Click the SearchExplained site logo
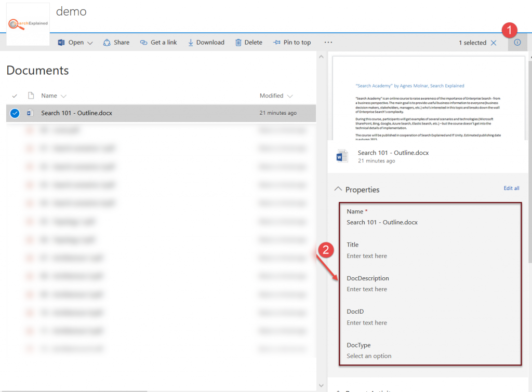Image resolution: width=532 pixels, height=392 pixels. pyautogui.click(x=28, y=24)
